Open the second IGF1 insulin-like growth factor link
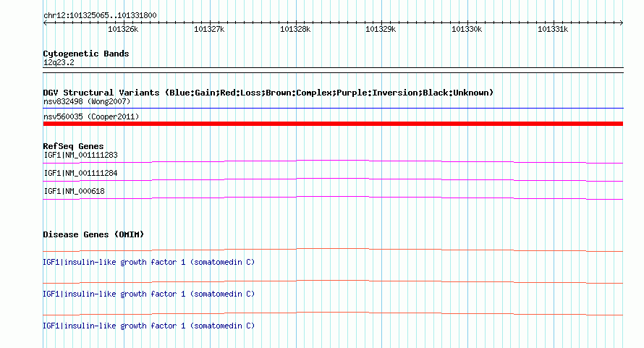The height and width of the screenshot is (348, 644). [148, 294]
